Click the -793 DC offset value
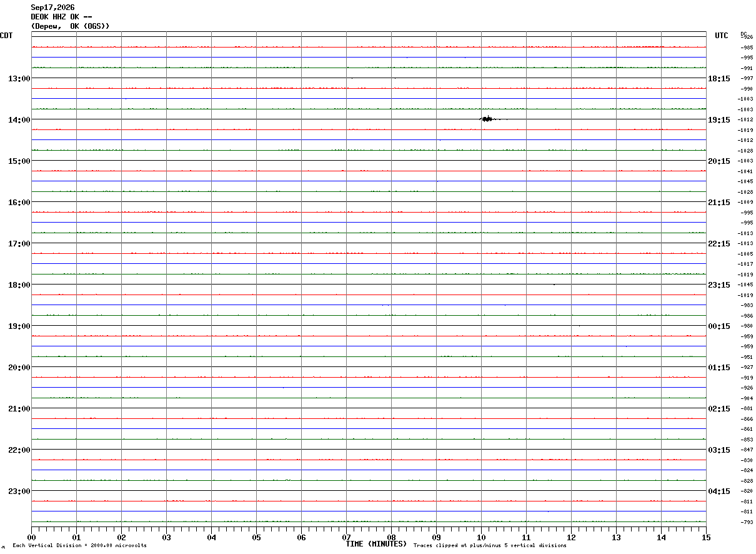The width and height of the screenshot is (756, 554). point(746,522)
